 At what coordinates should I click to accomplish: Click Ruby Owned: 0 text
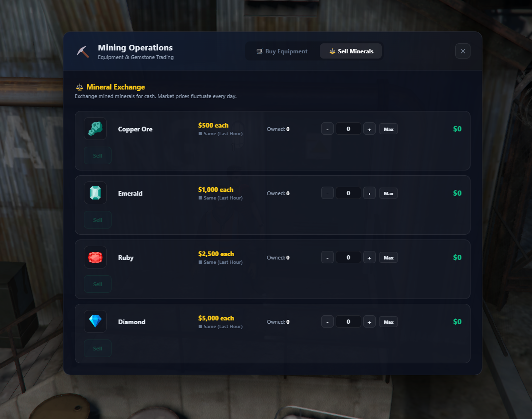278,258
